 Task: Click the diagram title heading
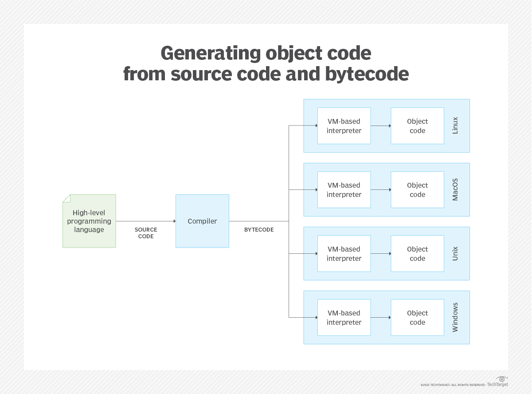266,63
